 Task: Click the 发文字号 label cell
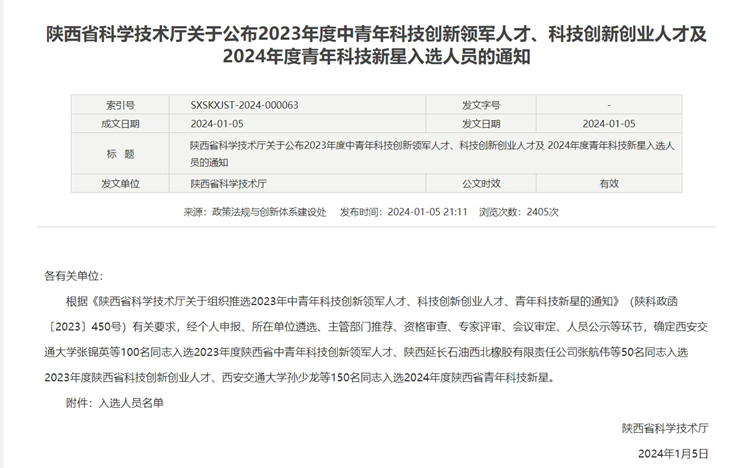(x=481, y=105)
